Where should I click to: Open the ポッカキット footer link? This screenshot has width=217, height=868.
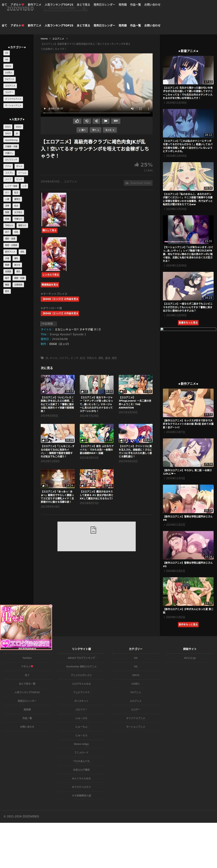pos(81,701)
